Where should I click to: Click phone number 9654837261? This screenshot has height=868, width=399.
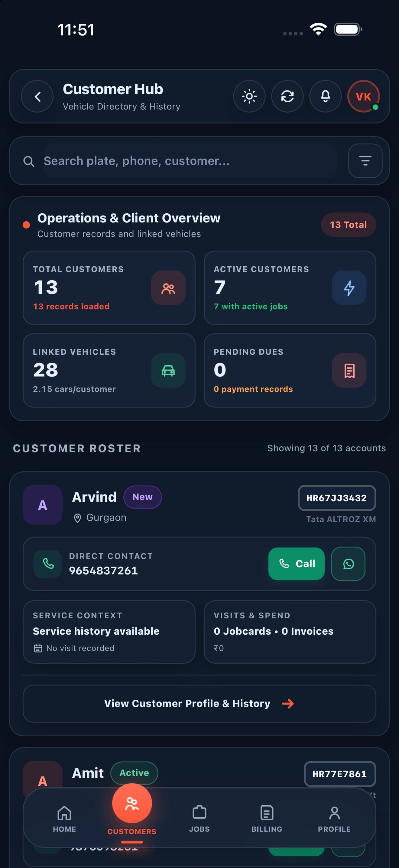click(x=103, y=570)
